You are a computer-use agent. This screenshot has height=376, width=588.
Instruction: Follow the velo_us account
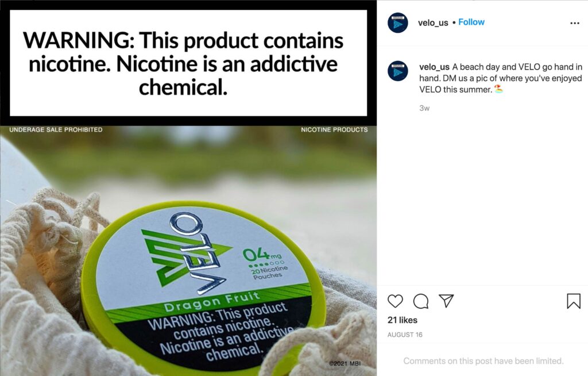click(x=471, y=22)
